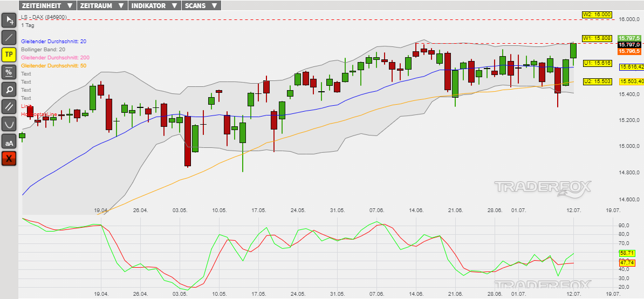Image resolution: width=644 pixels, height=299 pixels.
Task: Select the Gleitender Durchschnitt: 200 legend label
Action: [x=55, y=58]
